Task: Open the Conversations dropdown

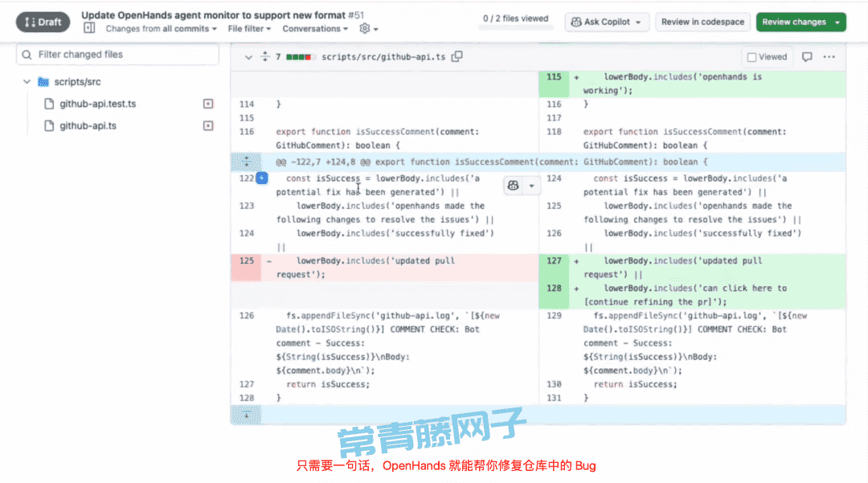Action: (x=315, y=29)
